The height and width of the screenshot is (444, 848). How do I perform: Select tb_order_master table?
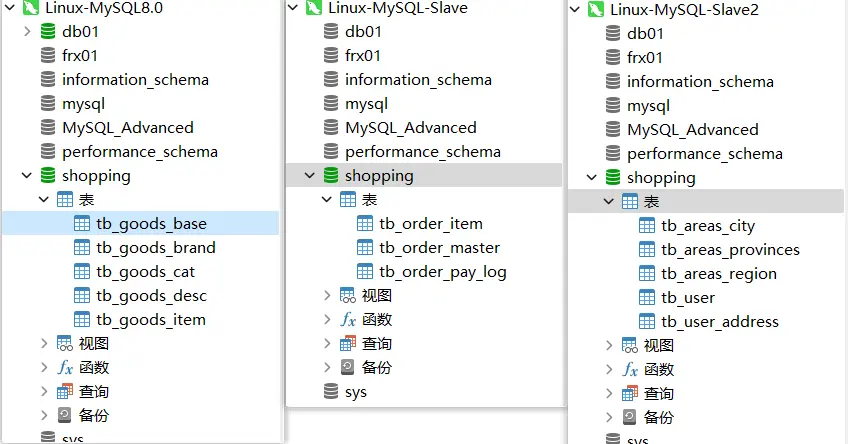439,247
